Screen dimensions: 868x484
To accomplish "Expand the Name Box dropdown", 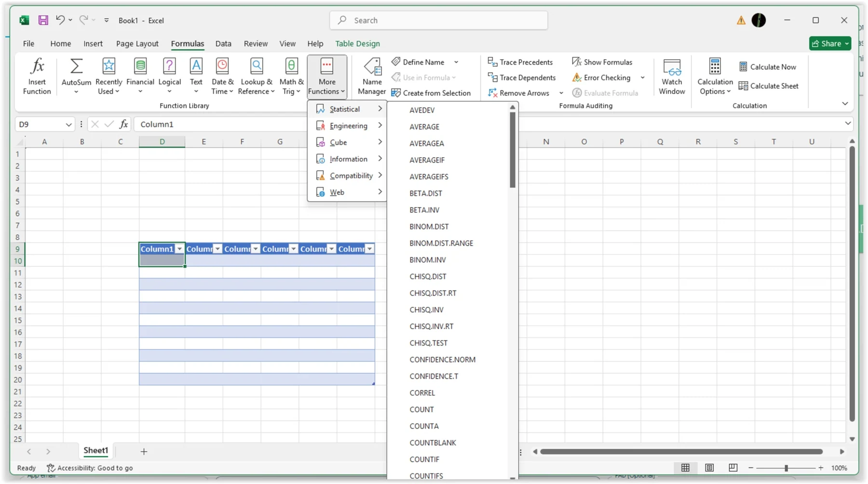I will click(x=68, y=124).
